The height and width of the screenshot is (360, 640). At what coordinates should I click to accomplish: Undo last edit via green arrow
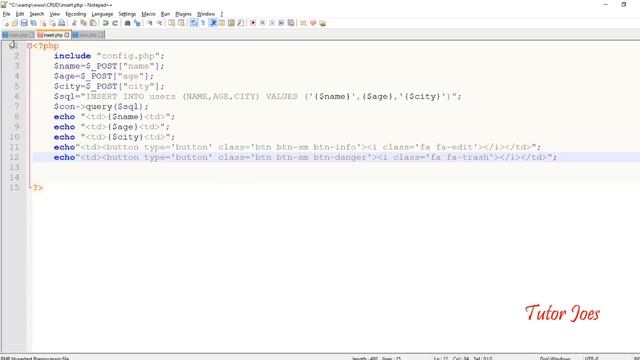pos(105,23)
